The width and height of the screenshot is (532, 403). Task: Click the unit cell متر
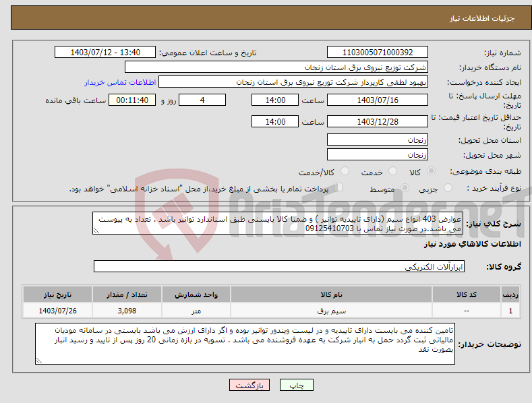(x=196, y=311)
